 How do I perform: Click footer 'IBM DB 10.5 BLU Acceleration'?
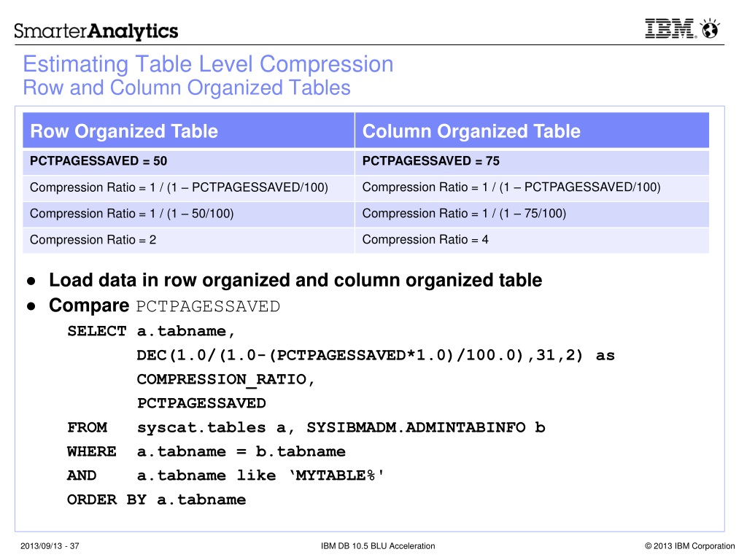pos(378,546)
